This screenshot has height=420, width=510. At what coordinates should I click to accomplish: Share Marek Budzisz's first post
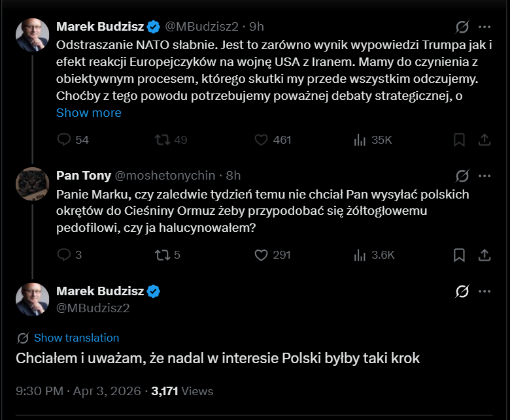(x=484, y=140)
